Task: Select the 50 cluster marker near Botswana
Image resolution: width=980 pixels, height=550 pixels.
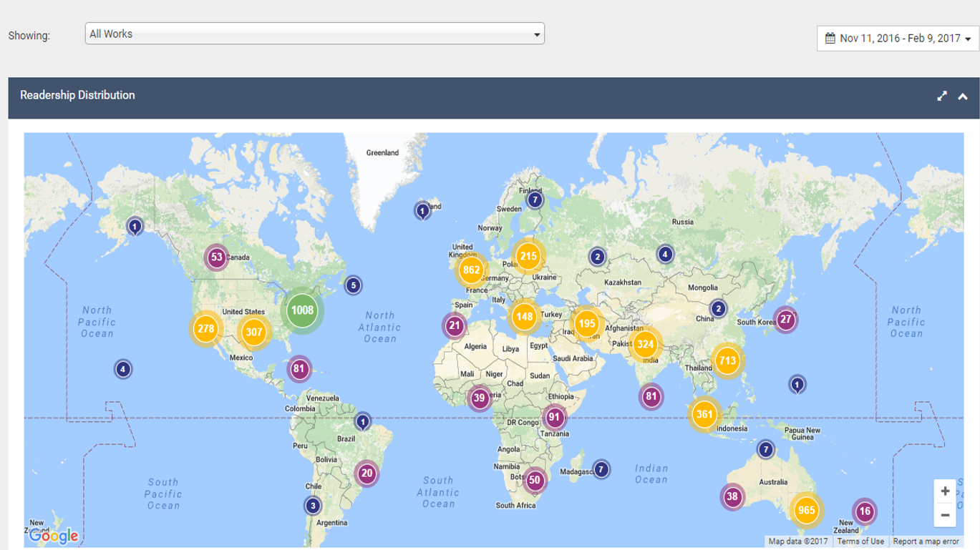Action: (534, 480)
